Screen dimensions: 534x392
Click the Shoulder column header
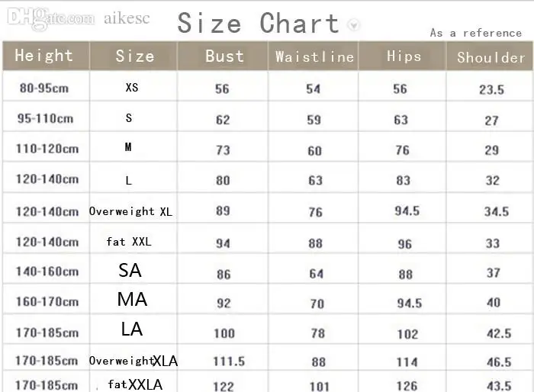(490, 56)
